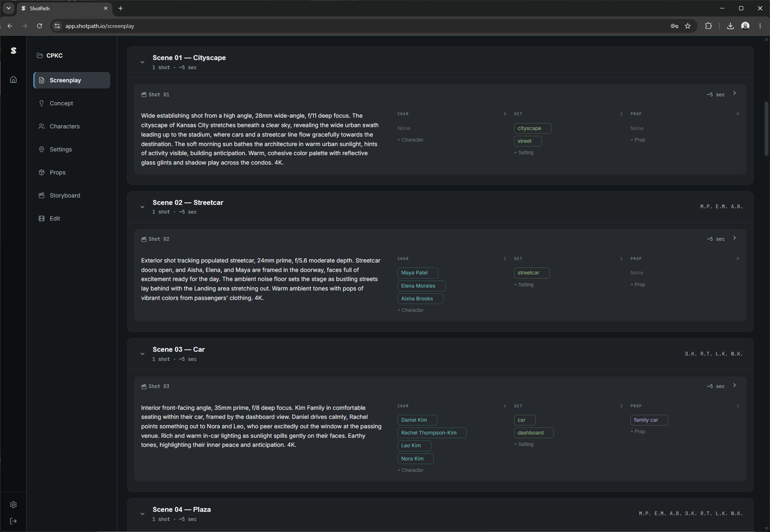
Task: Open the Edit section
Action: 72,218
